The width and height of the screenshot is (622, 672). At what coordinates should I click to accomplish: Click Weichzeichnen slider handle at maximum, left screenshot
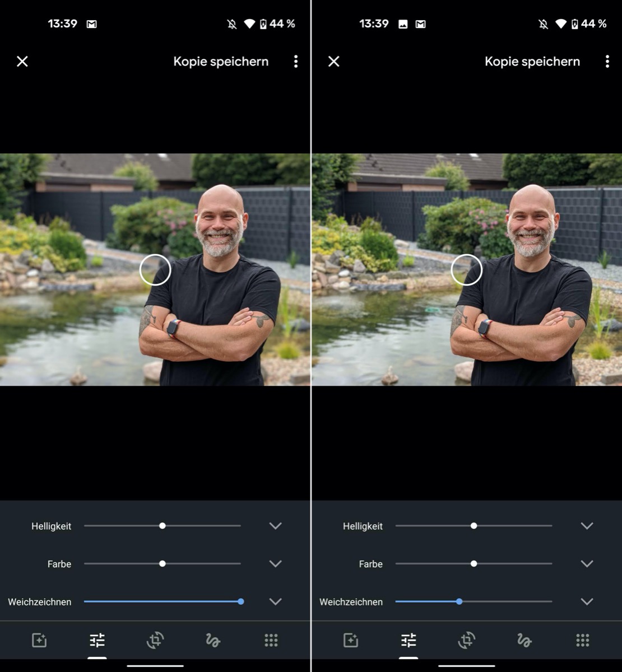click(x=241, y=601)
